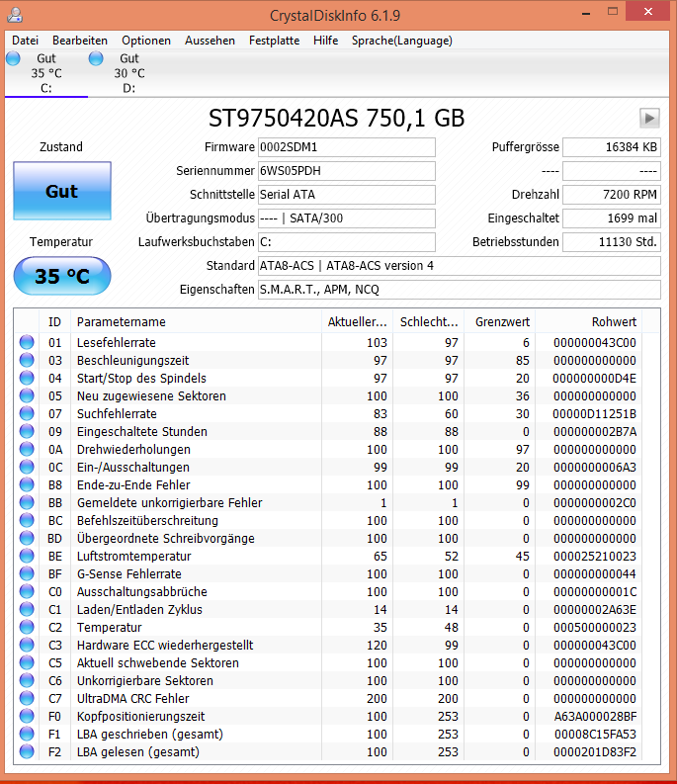Click status orb for Start/Stop des Spindels
Image resolution: width=677 pixels, height=784 pixels.
[x=27, y=378]
